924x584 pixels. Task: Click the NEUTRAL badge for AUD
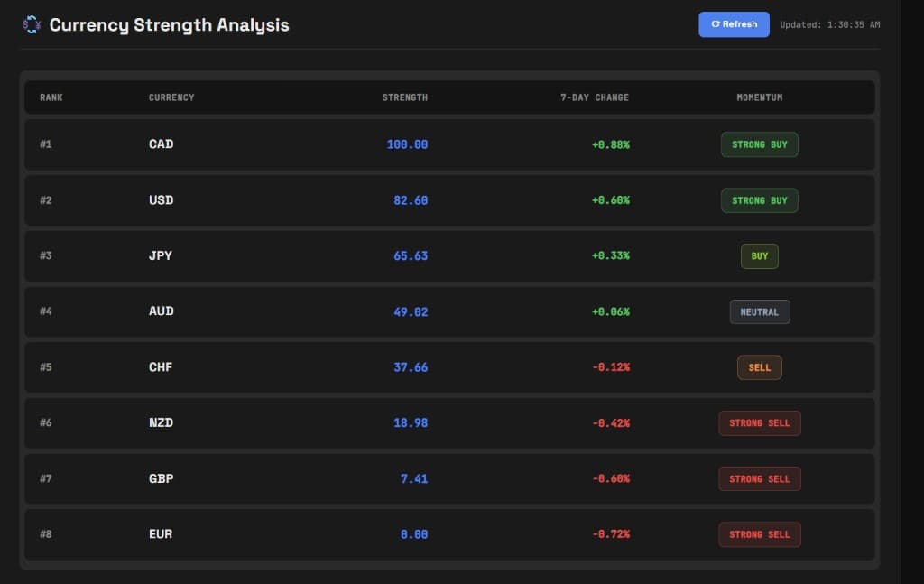pyautogui.click(x=759, y=311)
